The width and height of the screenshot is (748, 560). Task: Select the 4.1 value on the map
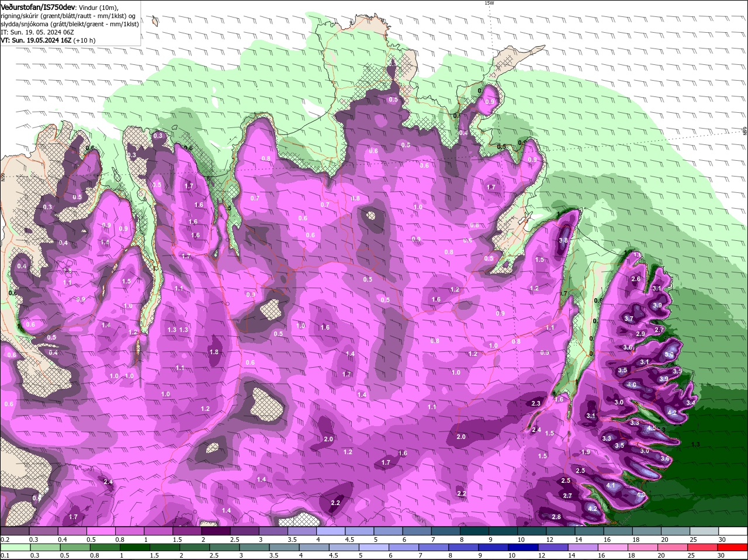point(611,486)
